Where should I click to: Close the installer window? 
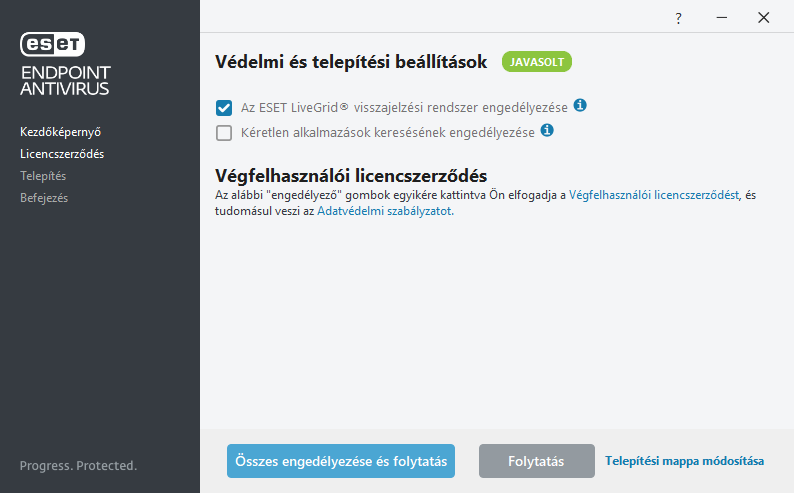point(764,18)
